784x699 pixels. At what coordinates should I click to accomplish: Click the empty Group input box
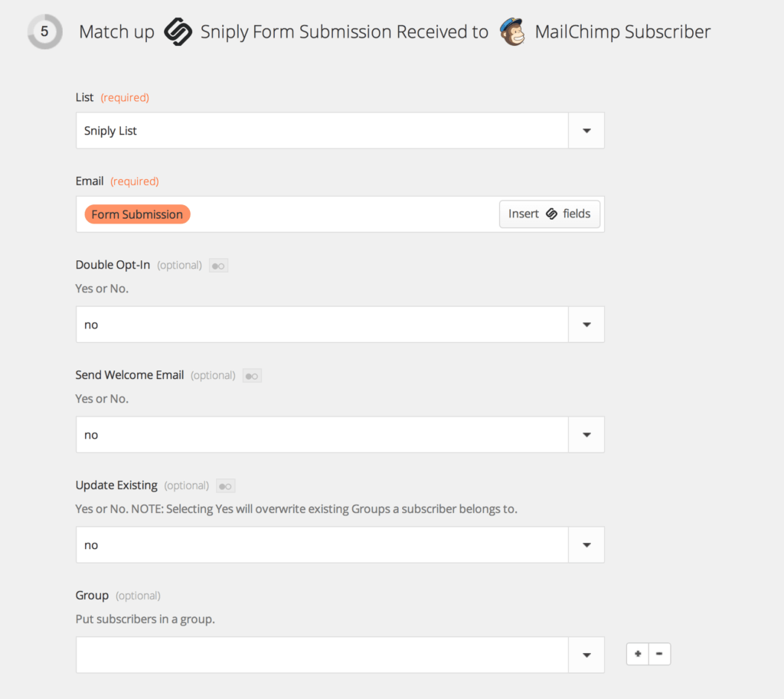click(322, 655)
